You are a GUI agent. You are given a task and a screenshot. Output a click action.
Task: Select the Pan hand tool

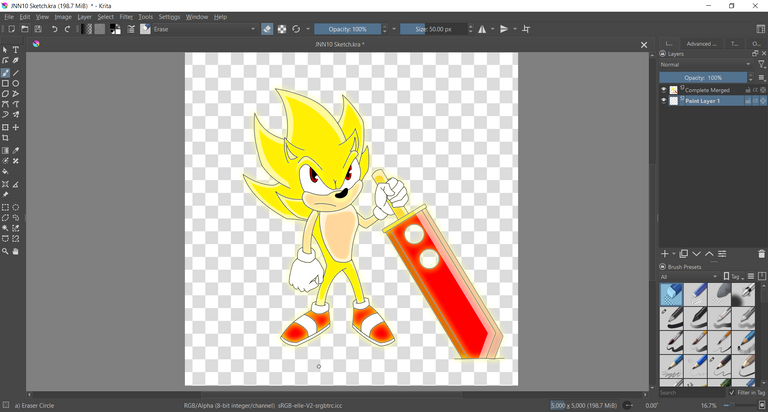coord(16,251)
